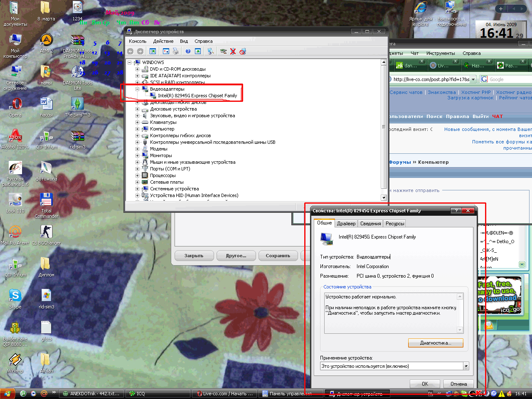The image size is (532, 399).
Task: Click the blue Help question-mark toolbar icon
Action: (x=188, y=51)
